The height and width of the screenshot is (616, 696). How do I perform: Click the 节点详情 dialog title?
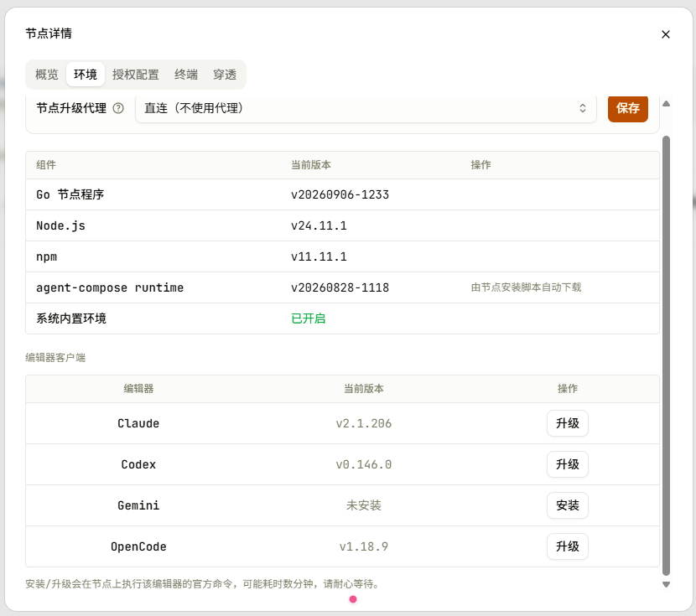click(x=49, y=34)
